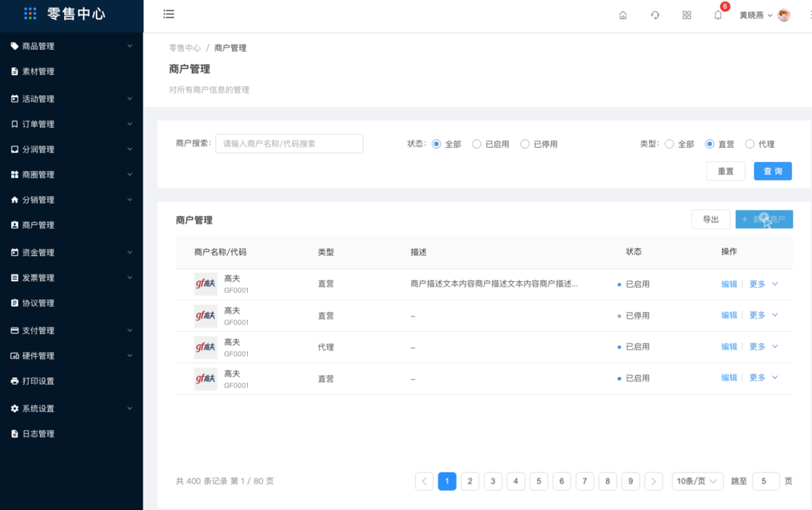Click the 素材管理 document icon

(15, 71)
